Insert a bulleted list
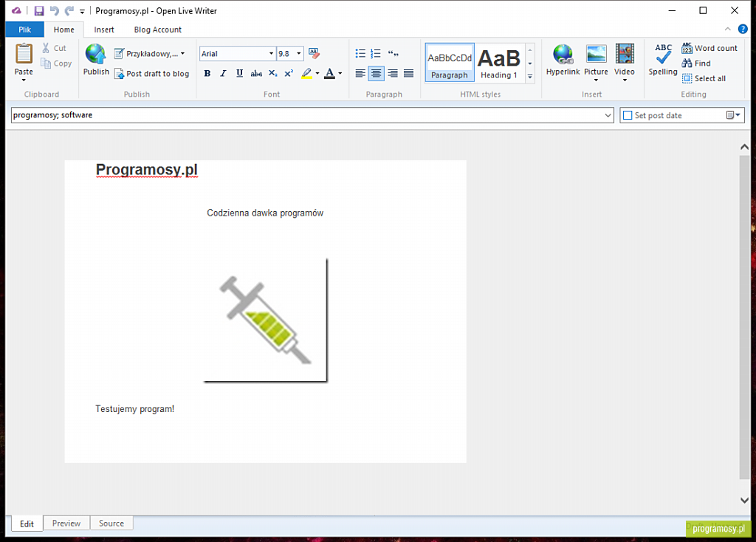Viewport: 756px width, 542px height. tap(360, 53)
